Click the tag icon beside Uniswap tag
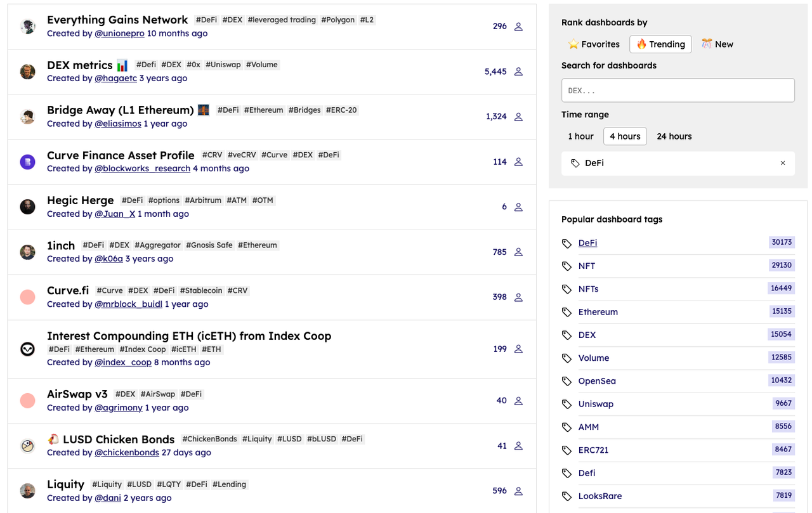Viewport: 812px width, 513px height. click(x=566, y=404)
